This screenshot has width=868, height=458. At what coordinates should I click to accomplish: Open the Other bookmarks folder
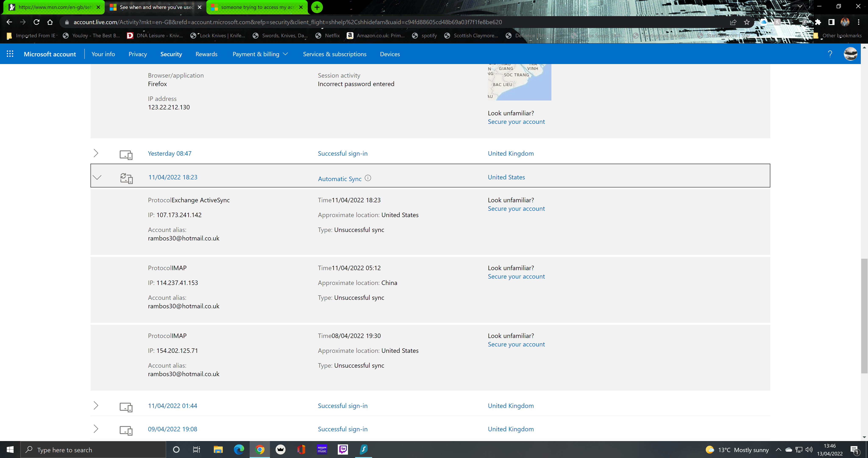point(837,35)
